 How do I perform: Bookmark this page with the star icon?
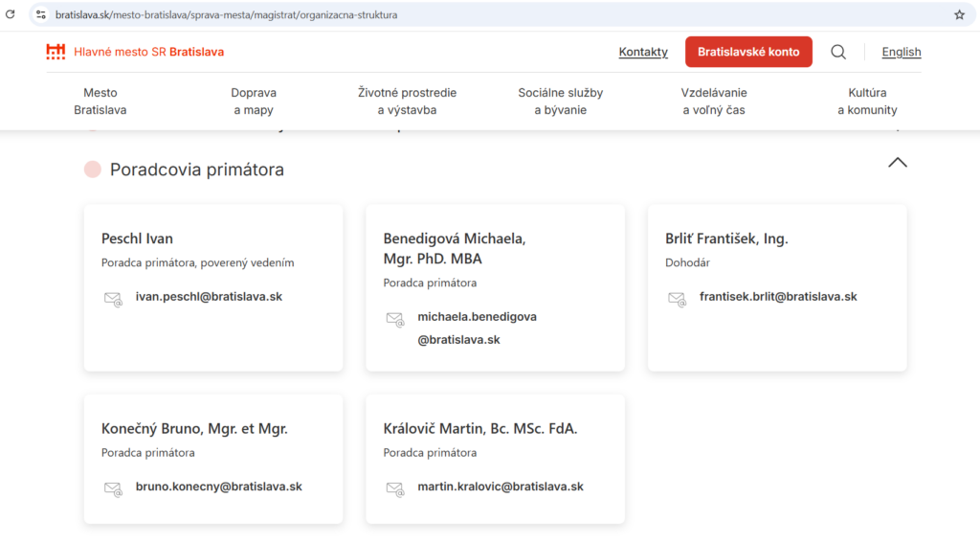click(959, 14)
